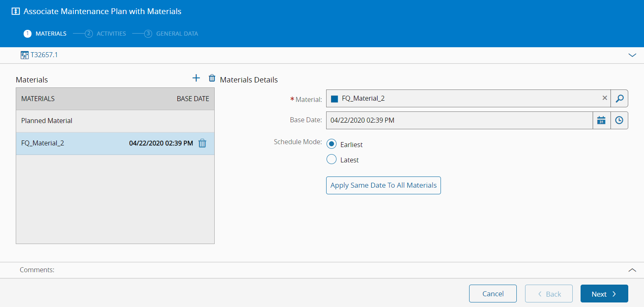Go to the General Data wizard step
This screenshot has width=644, height=307.
click(177, 34)
